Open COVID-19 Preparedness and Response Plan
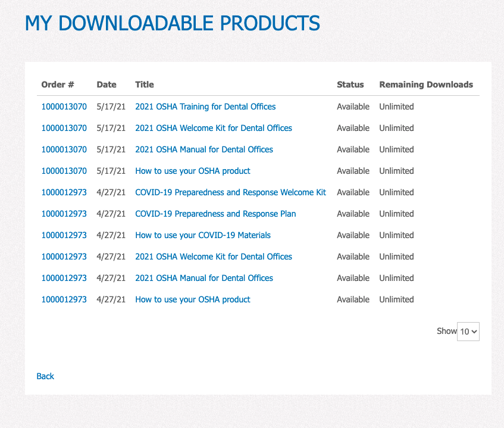 point(215,214)
